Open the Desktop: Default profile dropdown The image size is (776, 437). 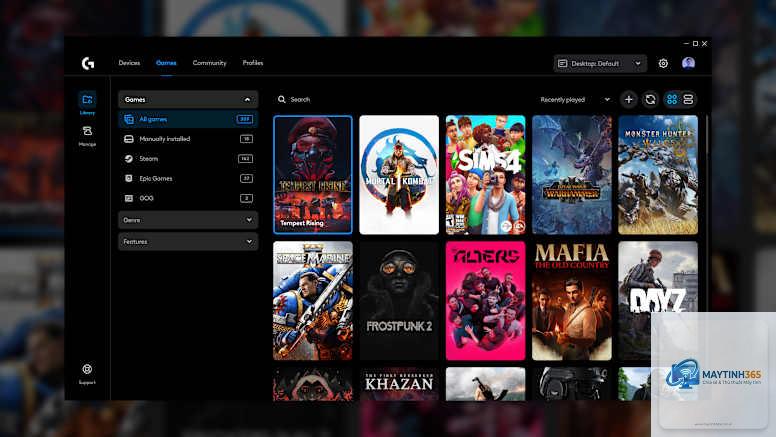[x=600, y=63]
